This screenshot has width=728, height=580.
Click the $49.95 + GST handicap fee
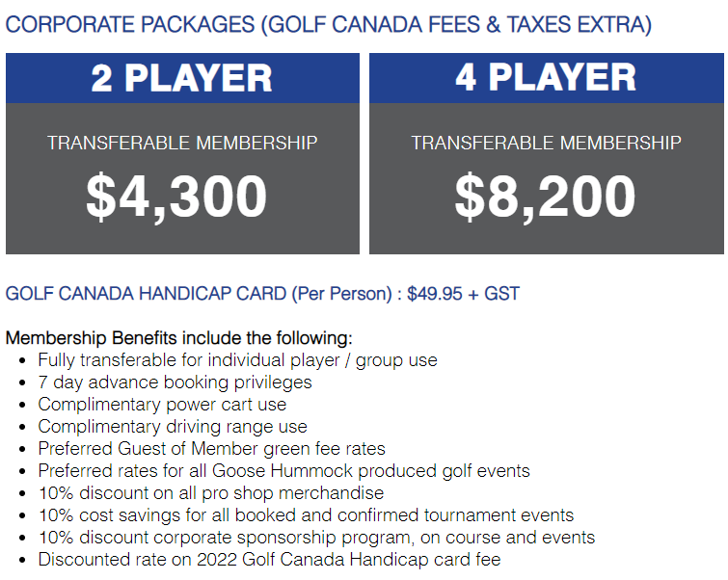coord(463,294)
